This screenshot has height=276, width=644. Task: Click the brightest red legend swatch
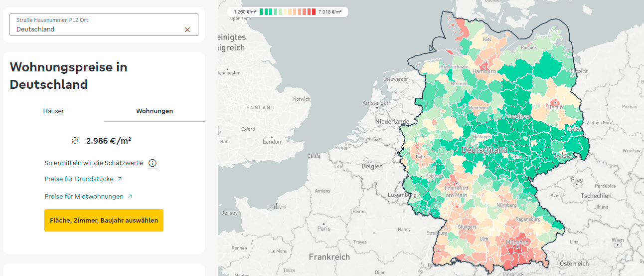point(313,11)
